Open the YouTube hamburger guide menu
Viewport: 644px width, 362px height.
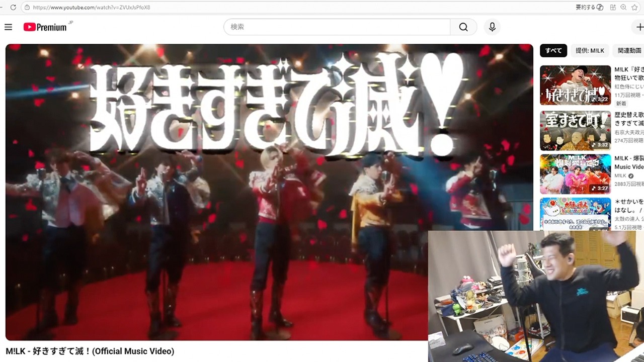(8, 27)
